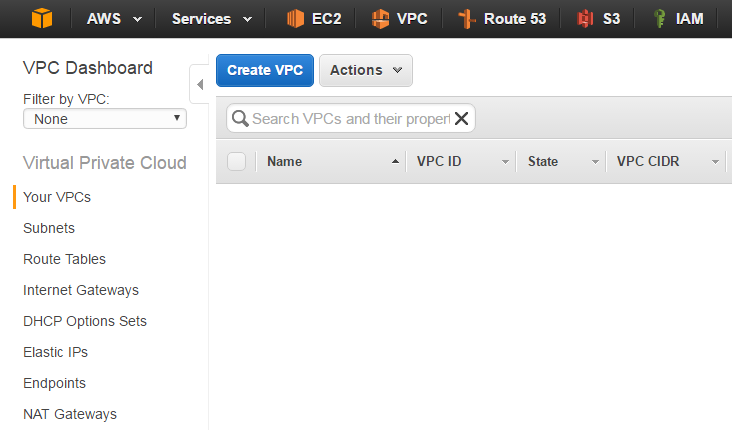Collapse the sidebar with the arrow handle
732x430 pixels.
[199, 84]
